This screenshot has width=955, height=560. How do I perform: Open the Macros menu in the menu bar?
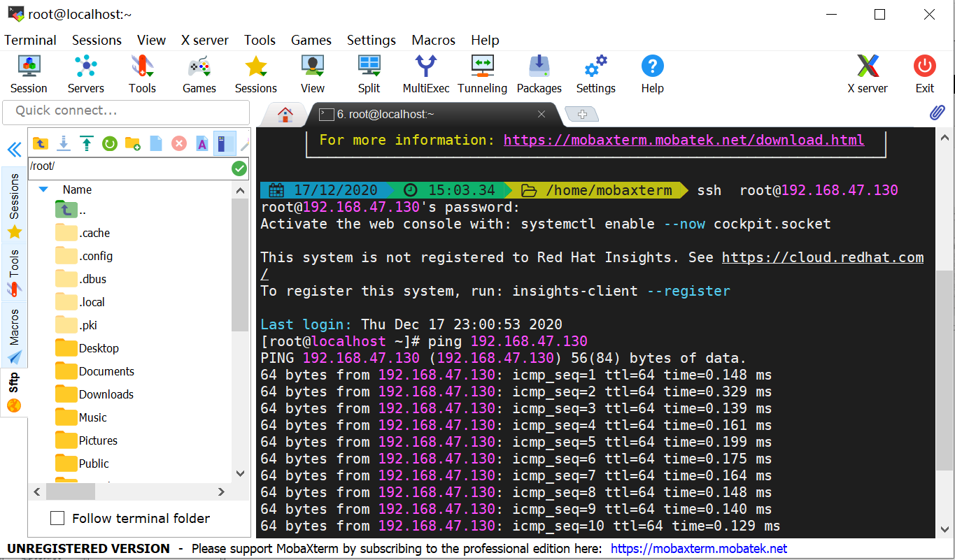(434, 40)
